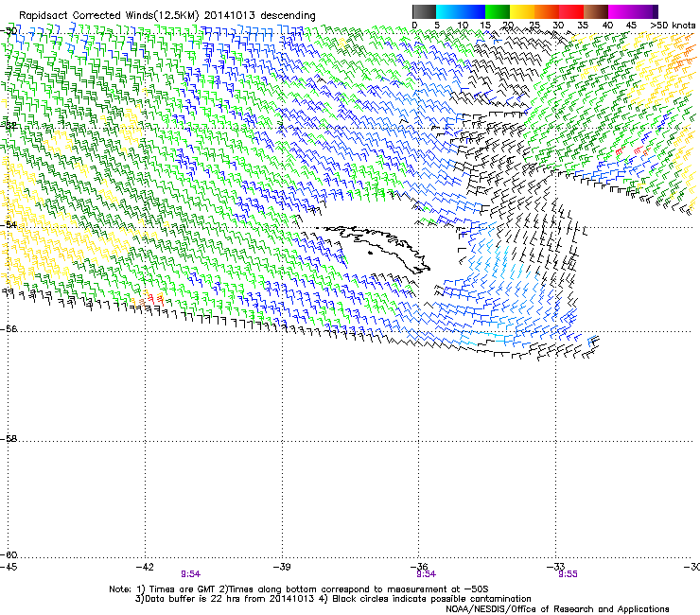Click the NOAA/NESDIS credit line
Image resolution: width=700 pixels, height=615 pixels.
click(557, 609)
